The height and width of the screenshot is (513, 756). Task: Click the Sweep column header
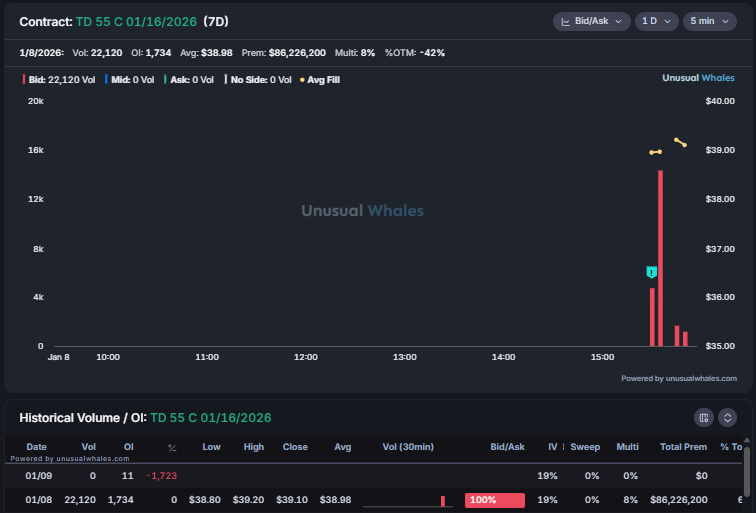tap(585, 447)
